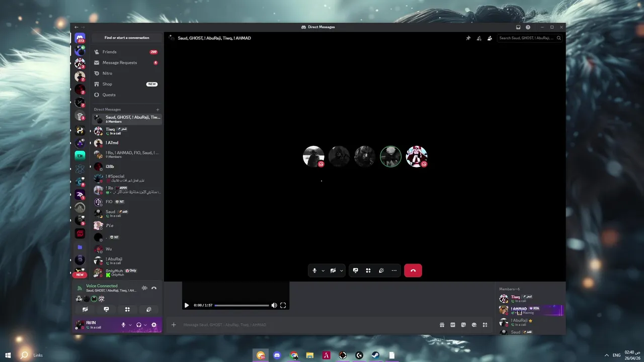Click Find or start a conversation

[127, 38]
